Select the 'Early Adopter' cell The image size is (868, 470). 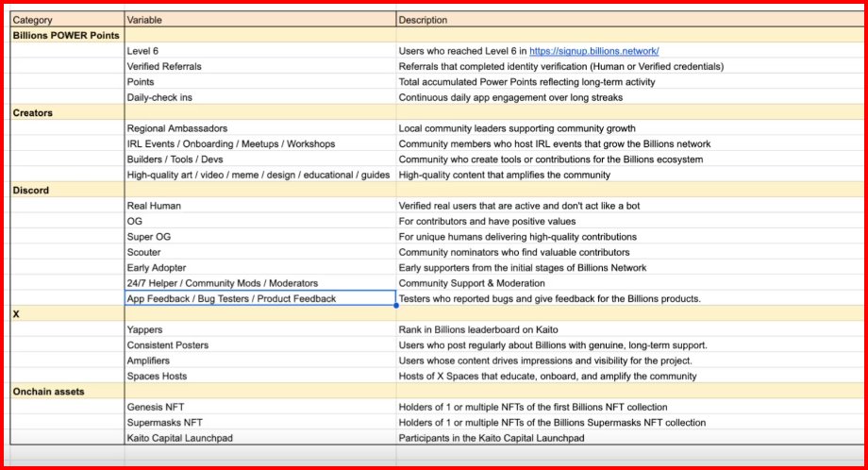coord(260,267)
